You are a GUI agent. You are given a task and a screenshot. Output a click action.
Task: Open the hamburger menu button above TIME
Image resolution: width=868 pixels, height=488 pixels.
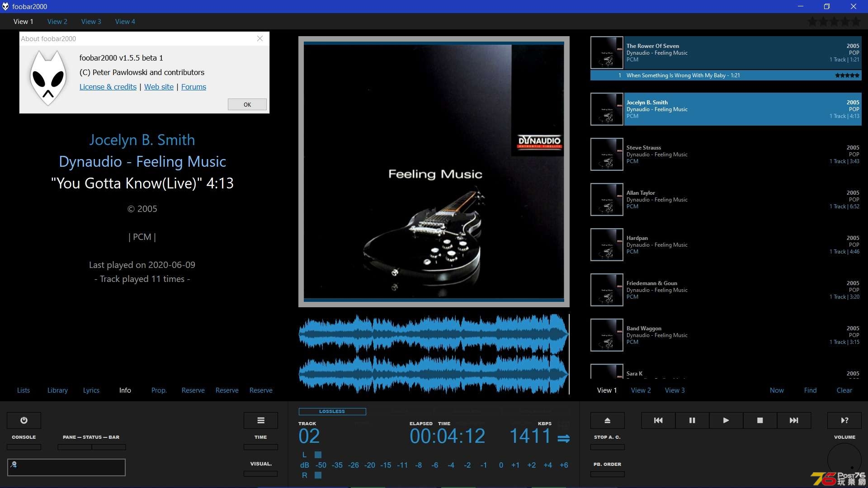coord(261,420)
